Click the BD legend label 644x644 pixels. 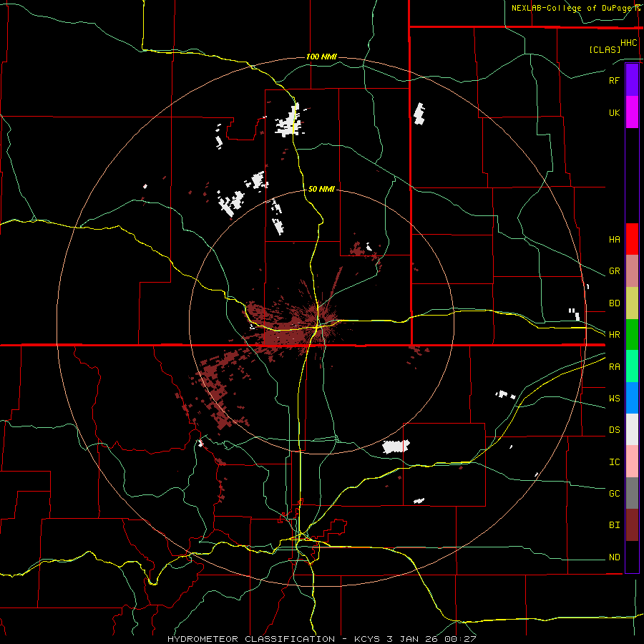click(x=615, y=303)
